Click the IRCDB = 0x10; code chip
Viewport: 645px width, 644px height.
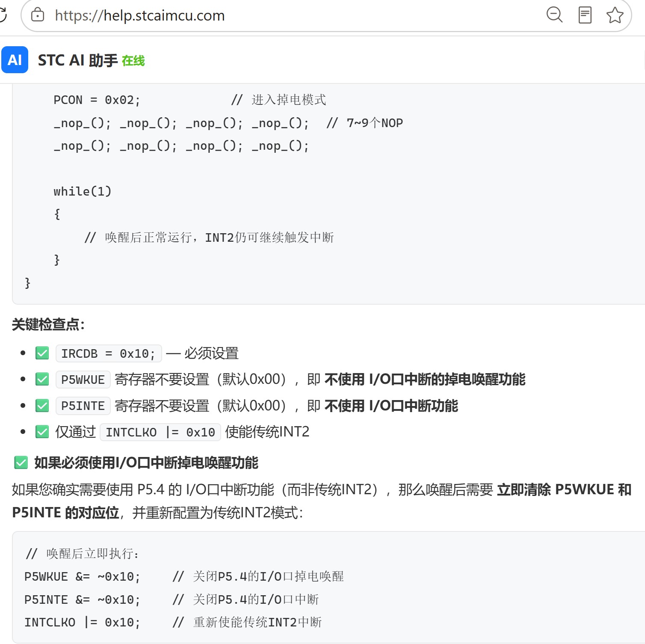tap(109, 354)
